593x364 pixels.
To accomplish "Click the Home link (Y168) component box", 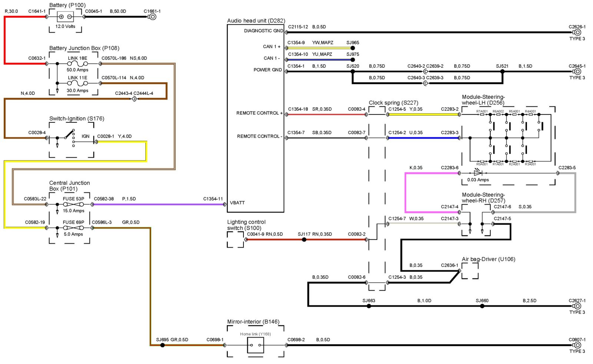I will pyautogui.click(x=255, y=345).
